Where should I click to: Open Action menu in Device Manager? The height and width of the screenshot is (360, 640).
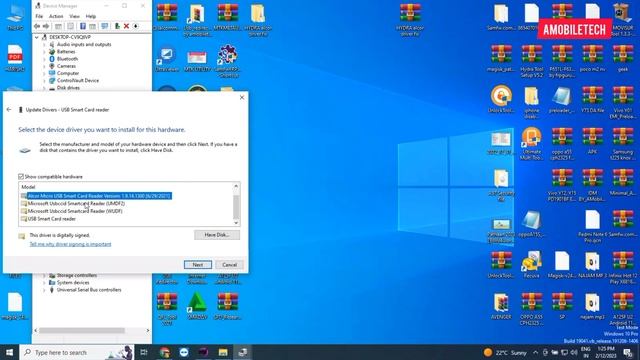[x=56, y=16]
